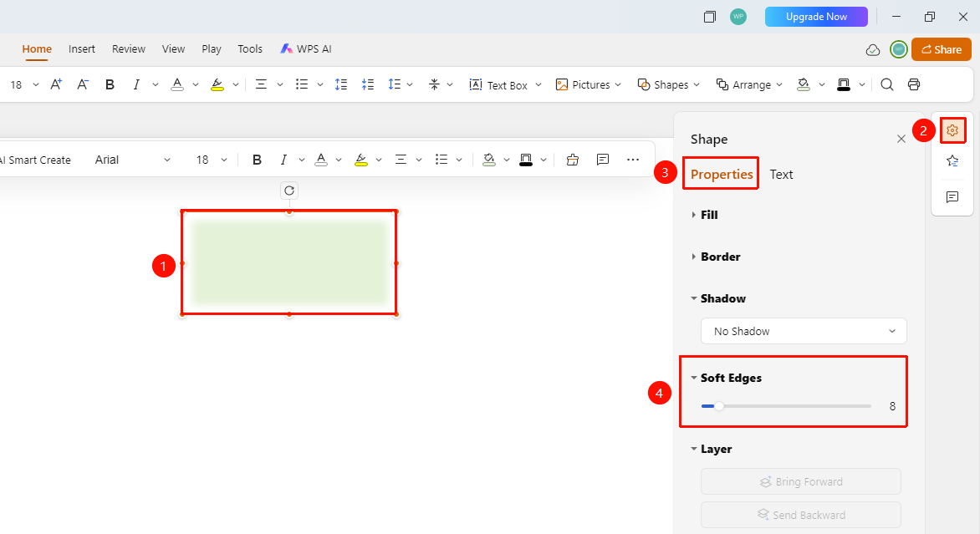Open the WPS AI tab
Viewport: 980px width, 534px height.
pos(306,48)
